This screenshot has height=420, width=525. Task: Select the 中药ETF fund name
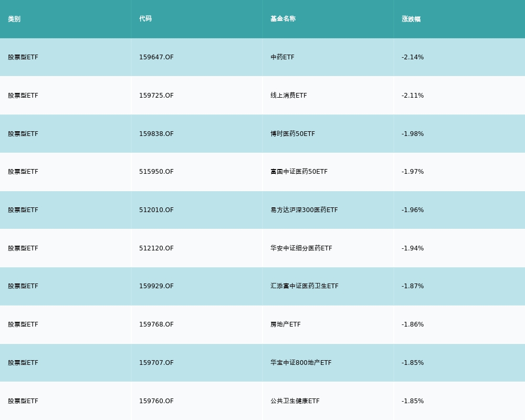pyautogui.click(x=282, y=57)
